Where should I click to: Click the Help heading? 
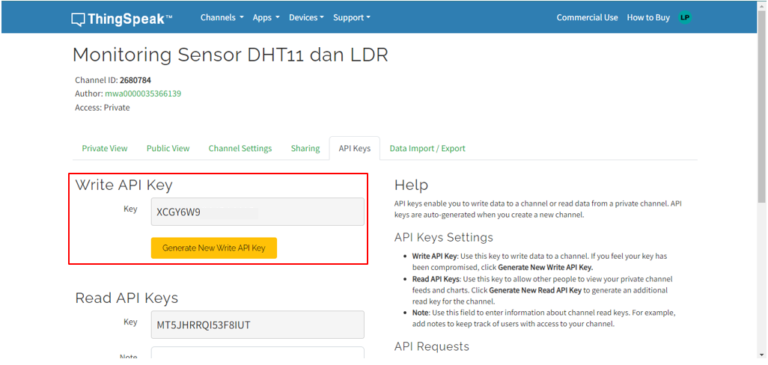[411, 185]
